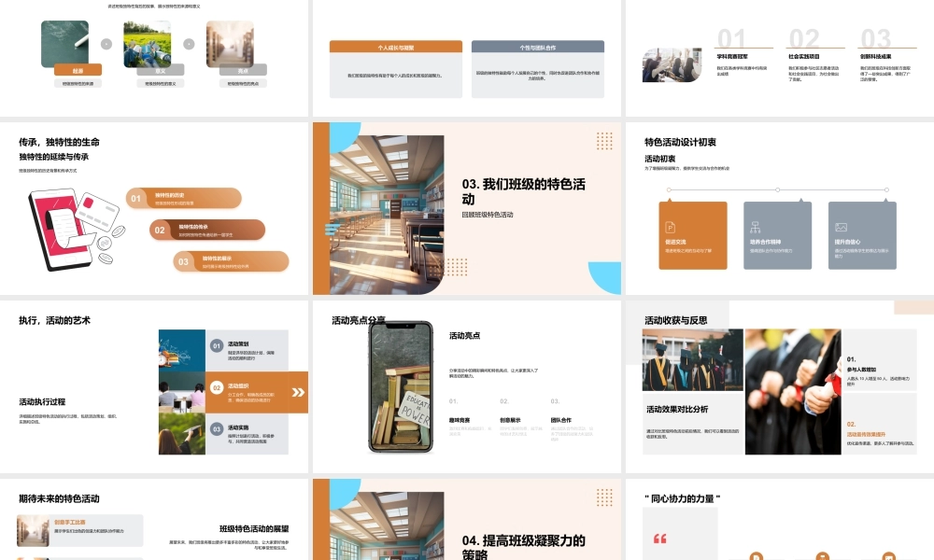Screen dimensions: 934x560
Task: Click the library aisle photo above the 亮点 label
Action: pos(230,44)
